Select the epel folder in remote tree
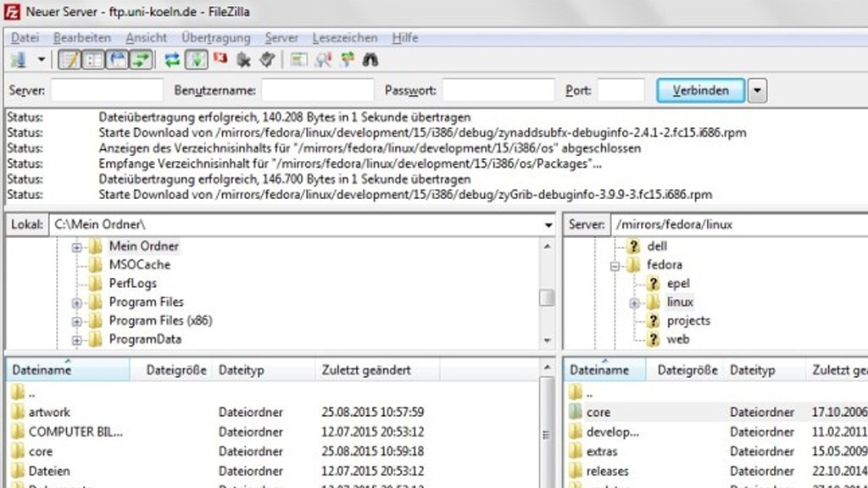 pos(678,283)
